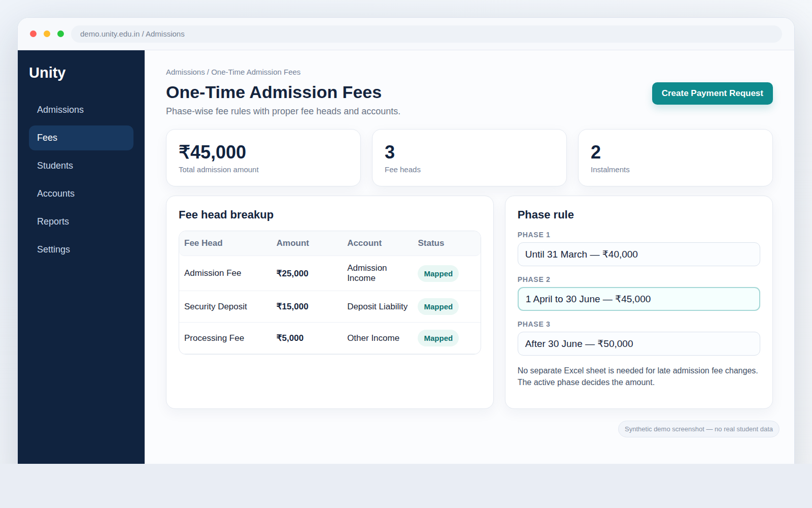This screenshot has width=812, height=508.
Task: Click the One-Time Admission Fees breadcrumb
Action: click(256, 72)
